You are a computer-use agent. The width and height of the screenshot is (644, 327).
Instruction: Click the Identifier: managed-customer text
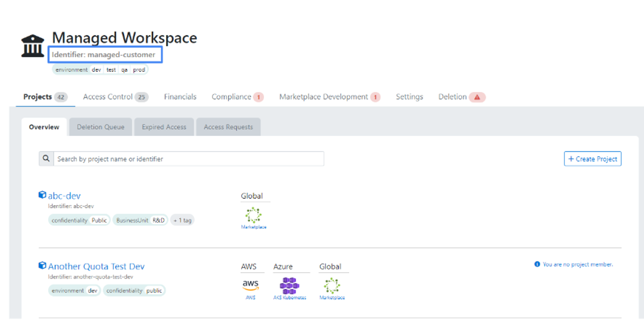coord(104,54)
